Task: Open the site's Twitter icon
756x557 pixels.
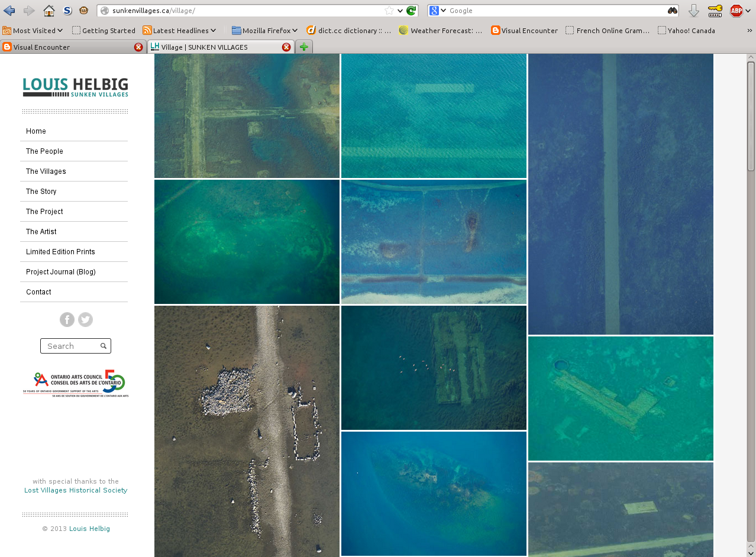Action: pyautogui.click(x=85, y=319)
